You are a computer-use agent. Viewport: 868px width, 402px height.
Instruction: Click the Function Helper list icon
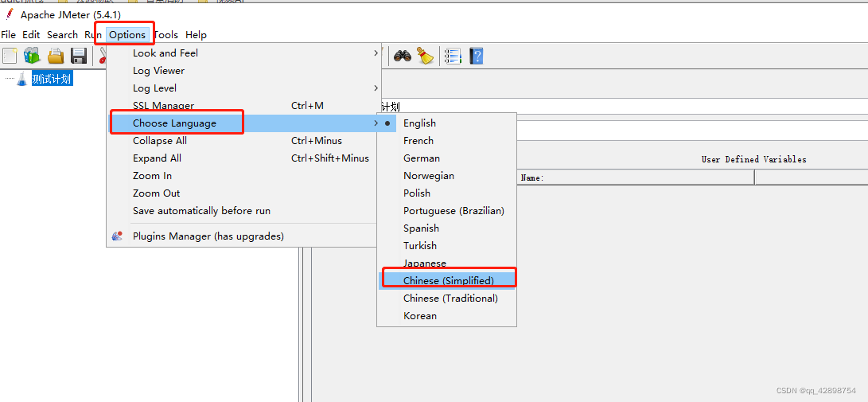(x=453, y=56)
